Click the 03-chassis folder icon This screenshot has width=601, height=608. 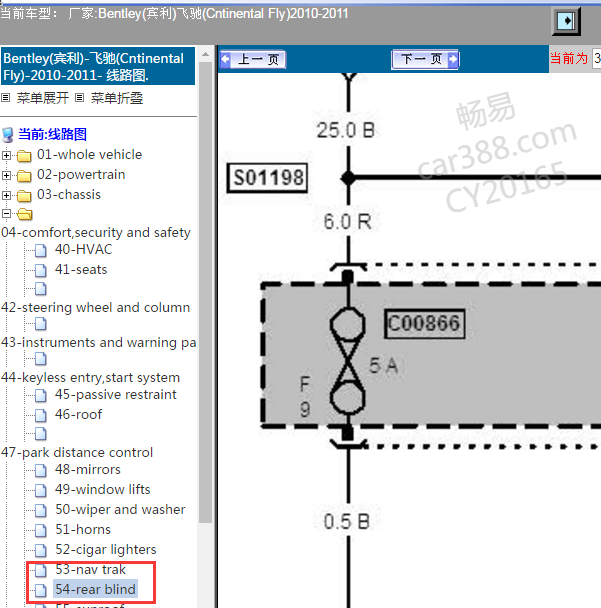[x=24, y=196]
